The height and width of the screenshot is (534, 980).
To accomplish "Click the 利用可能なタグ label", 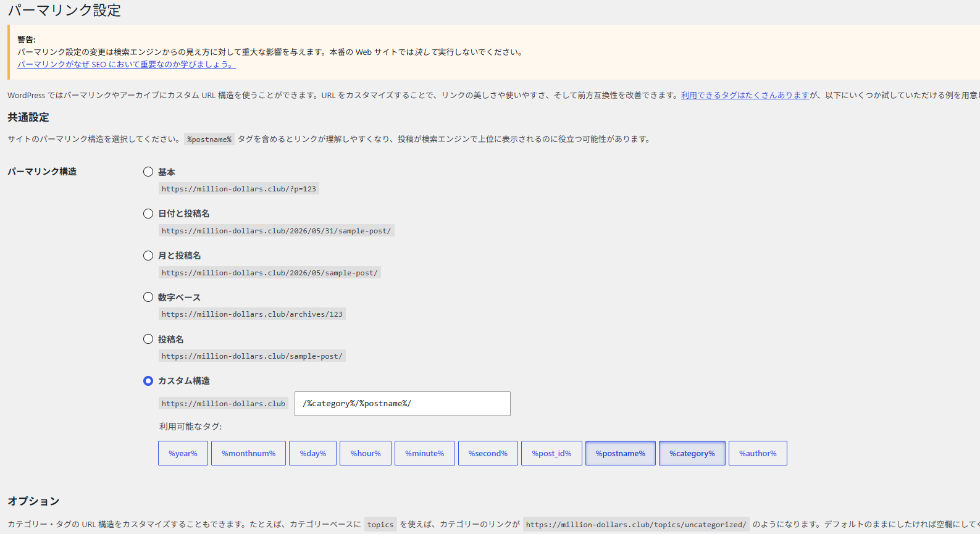I will pyautogui.click(x=191, y=427).
